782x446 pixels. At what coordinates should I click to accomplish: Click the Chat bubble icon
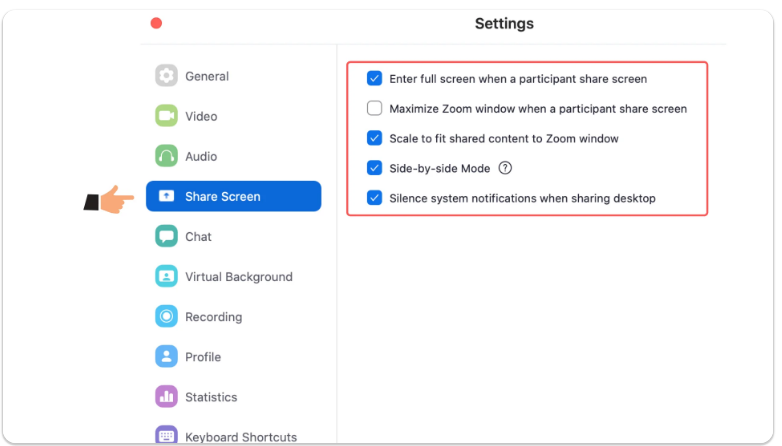tap(166, 236)
